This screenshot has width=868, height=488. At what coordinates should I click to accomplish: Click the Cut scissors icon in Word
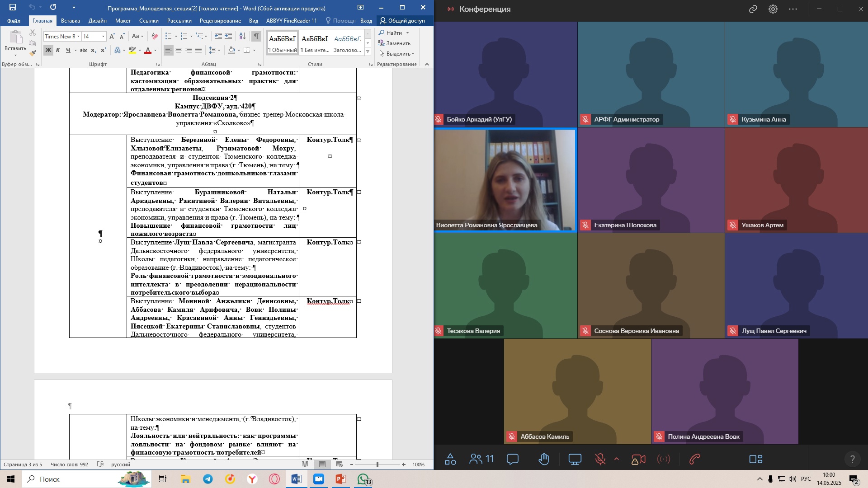(x=33, y=33)
